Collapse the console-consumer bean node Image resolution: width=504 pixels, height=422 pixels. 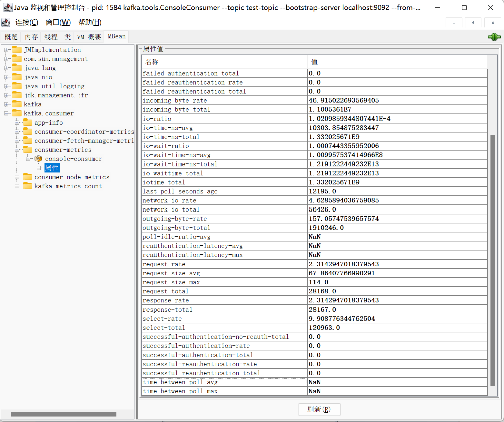28,159
